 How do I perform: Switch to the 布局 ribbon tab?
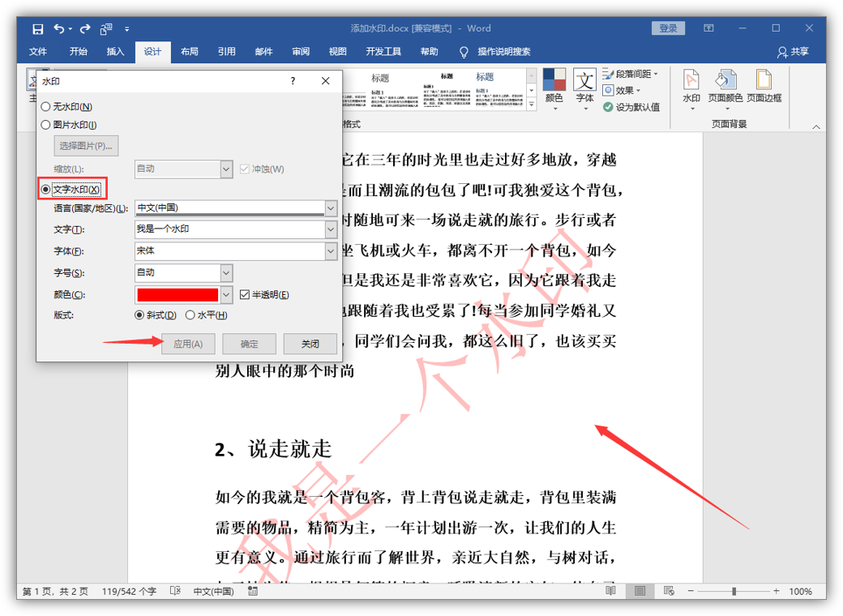[x=189, y=52]
